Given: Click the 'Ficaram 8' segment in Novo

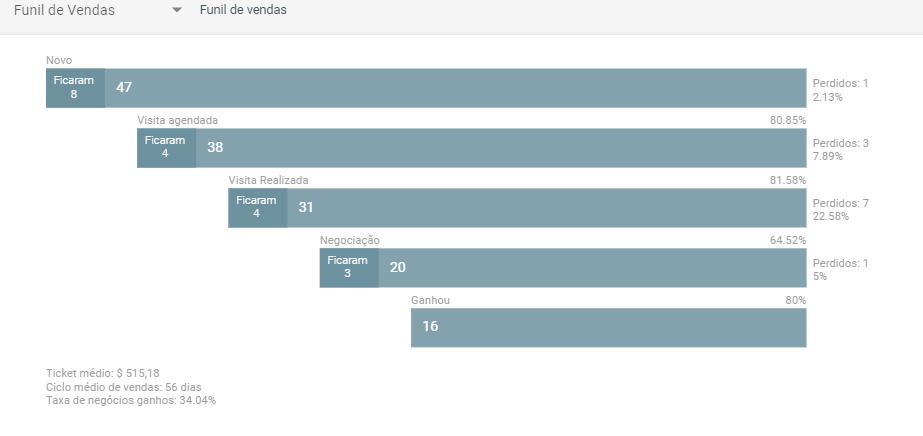Looking at the screenshot, I should click(75, 88).
